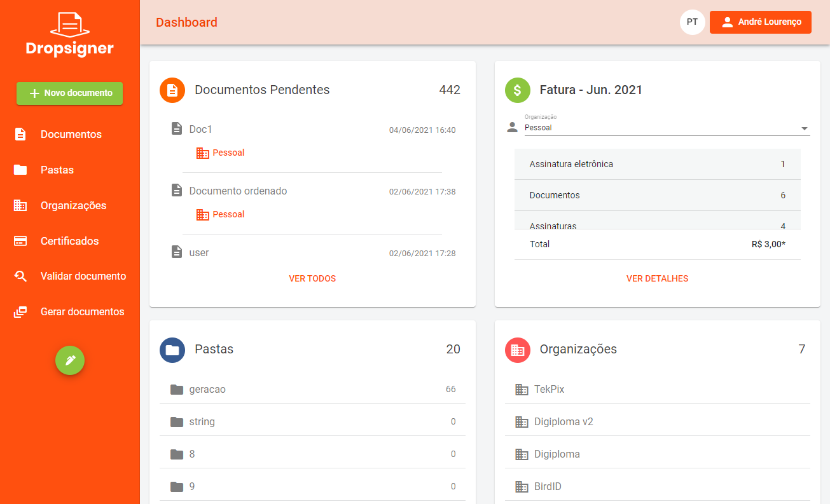
Task: Click the file icon beside Doc1
Action: click(177, 129)
